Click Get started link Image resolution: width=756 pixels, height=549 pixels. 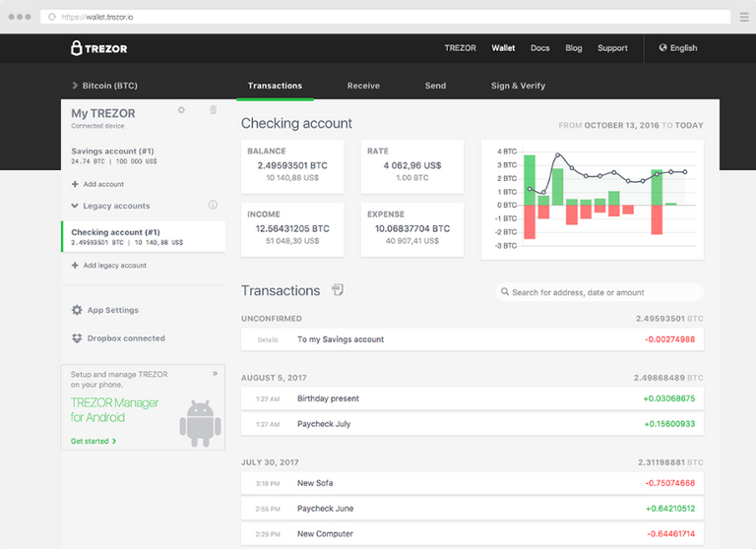click(94, 441)
